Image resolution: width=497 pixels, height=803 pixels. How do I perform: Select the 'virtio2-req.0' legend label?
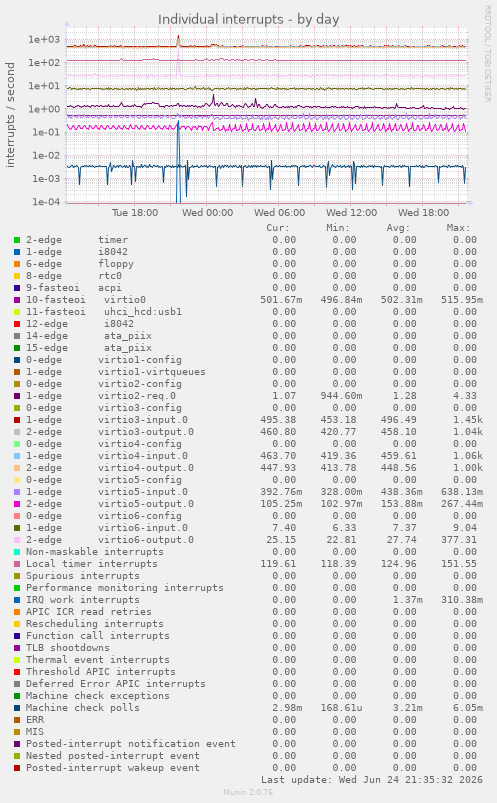(x=137, y=396)
